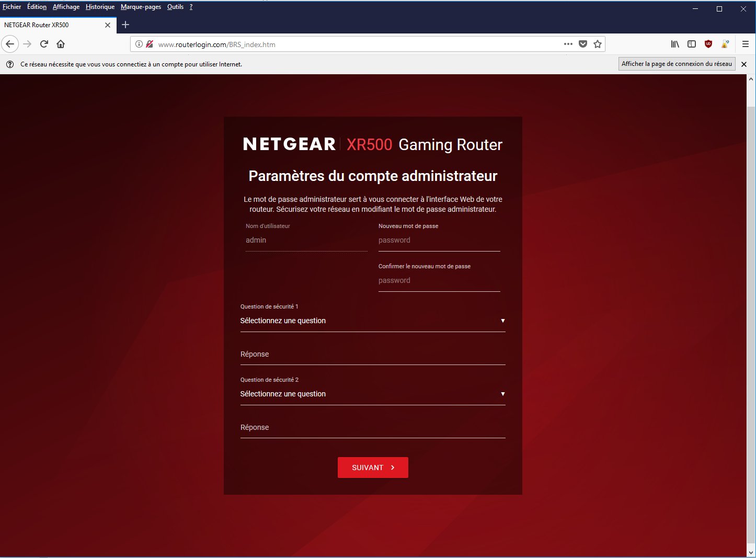Open the uBlock Origin extension icon
The image size is (756, 558).
pos(708,44)
